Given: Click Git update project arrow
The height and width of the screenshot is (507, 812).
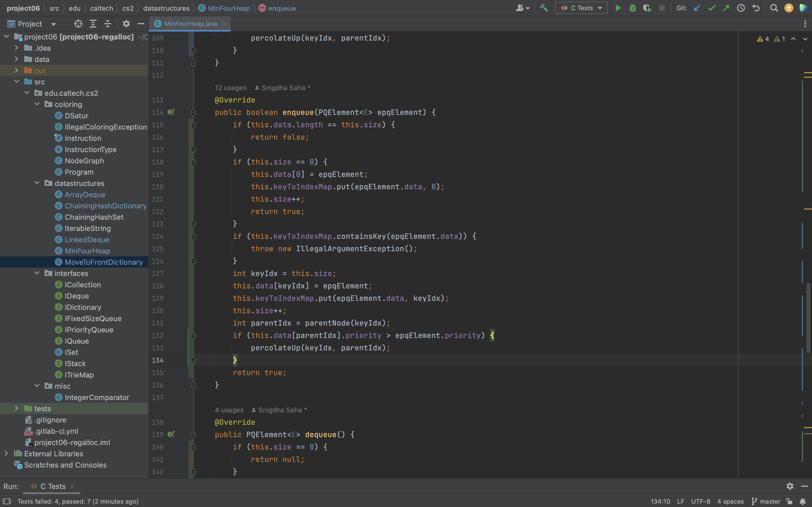Looking at the screenshot, I should pos(697,8).
